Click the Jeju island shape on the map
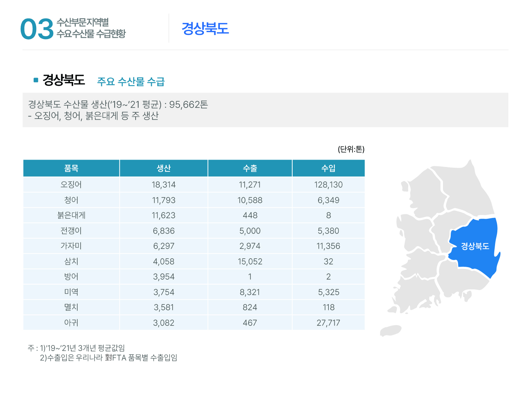Image resolution: width=532 pixels, height=399 pixels. tap(391, 330)
